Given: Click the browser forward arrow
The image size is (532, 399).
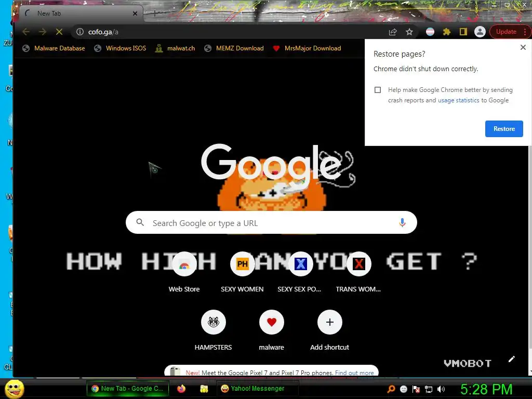Looking at the screenshot, I should pos(43,32).
